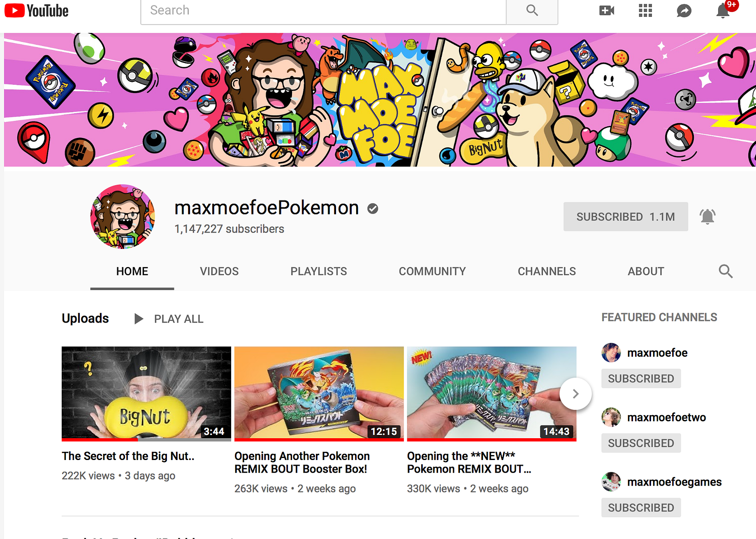
Task: Click the Play All triangle icon
Action: pos(139,319)
